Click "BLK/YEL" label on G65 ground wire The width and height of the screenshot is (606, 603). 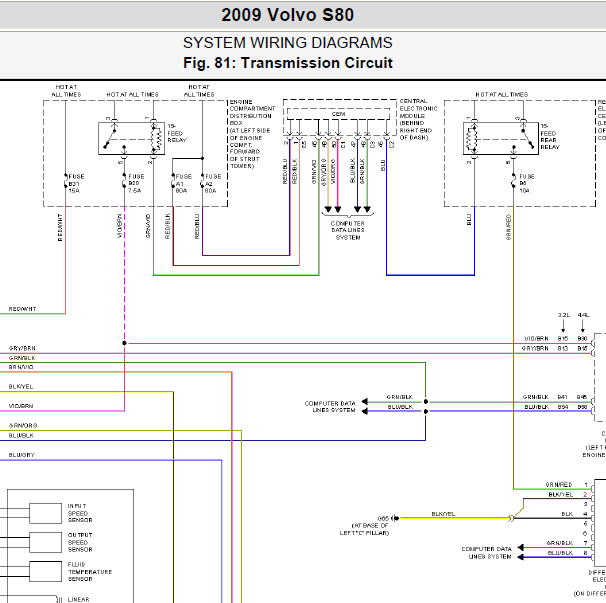point(443,514)
